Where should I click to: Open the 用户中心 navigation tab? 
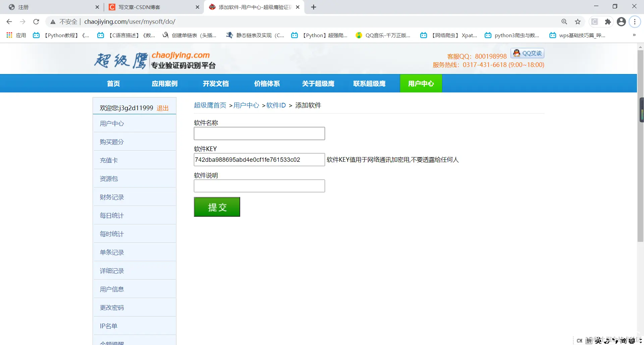point(421,83)
